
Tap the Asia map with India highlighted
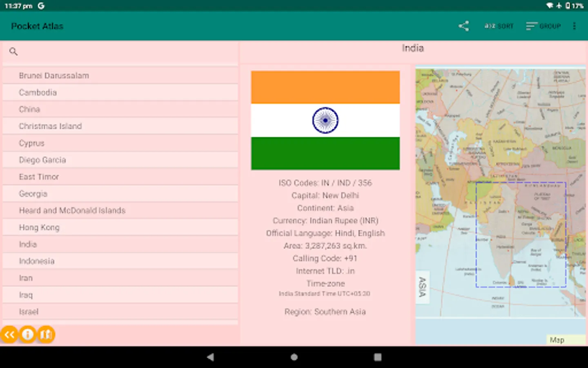tap(501, 193)
